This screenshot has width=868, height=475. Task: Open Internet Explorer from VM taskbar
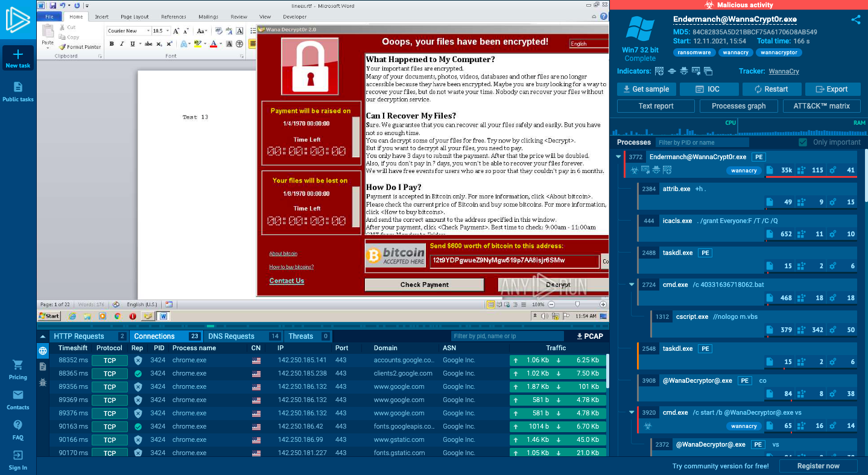click(x=72, y=316)
